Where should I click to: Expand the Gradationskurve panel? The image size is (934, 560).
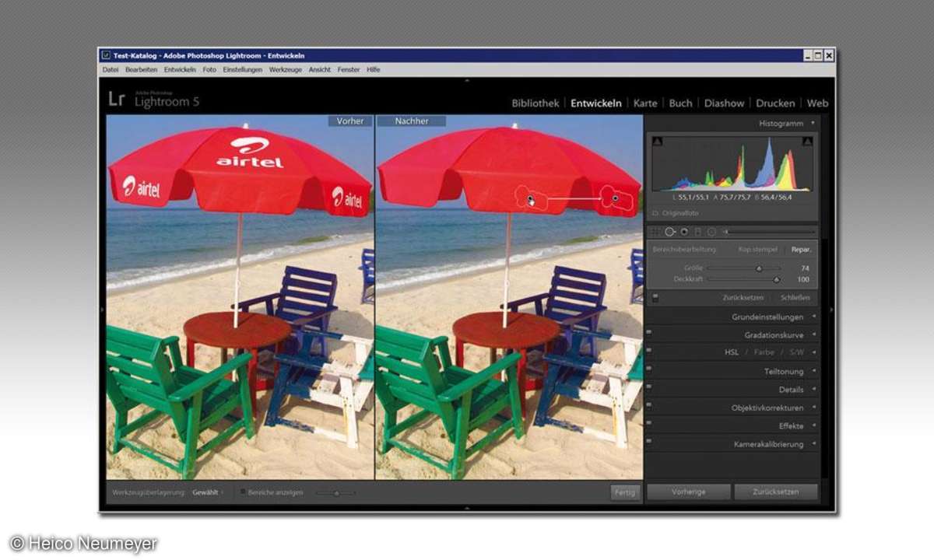point(814,334)
